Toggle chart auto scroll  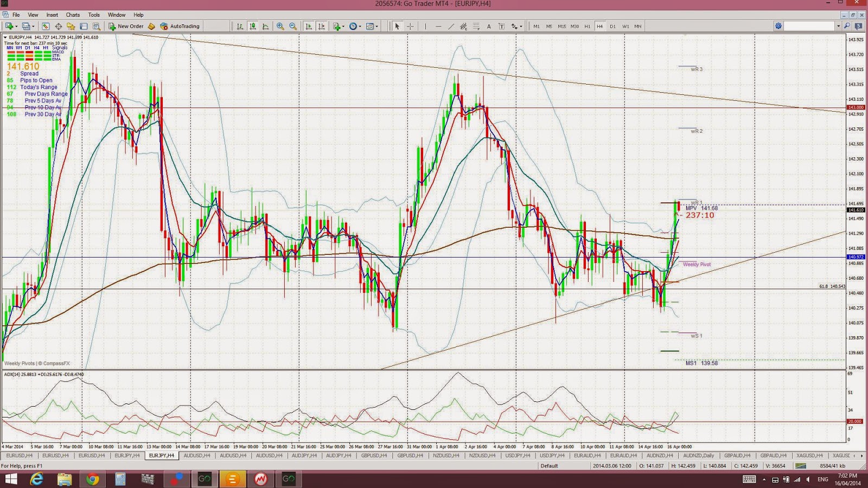tap(309, 26)
